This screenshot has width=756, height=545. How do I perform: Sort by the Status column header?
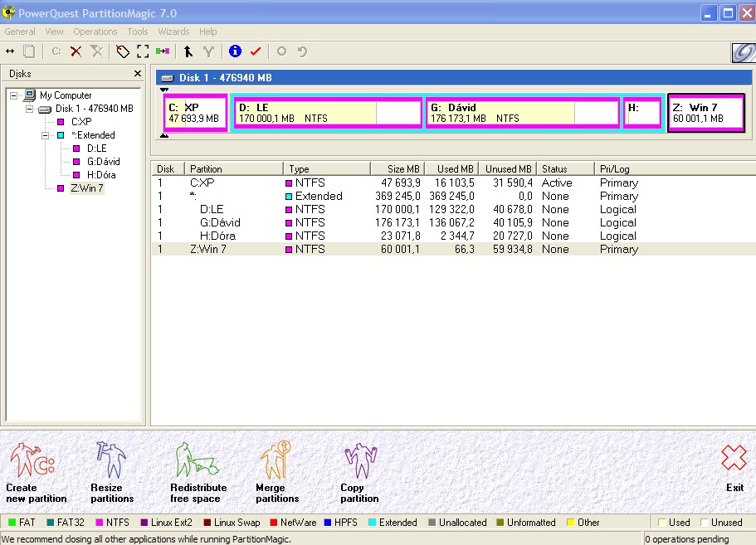pyautogui.click(x=566, y=168)
